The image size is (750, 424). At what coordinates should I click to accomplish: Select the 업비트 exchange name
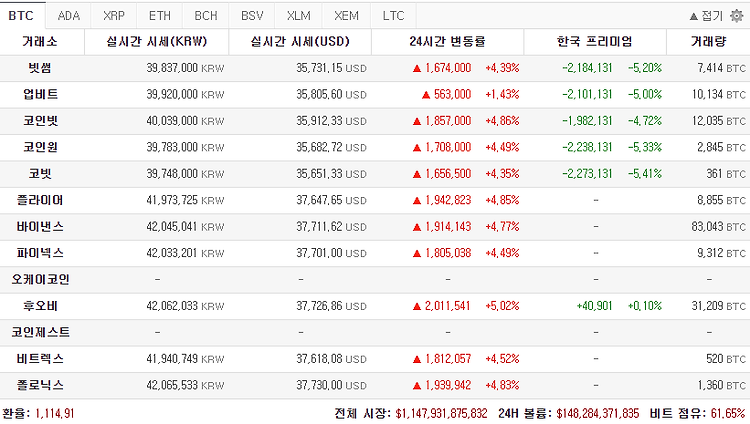click(40, 94)
